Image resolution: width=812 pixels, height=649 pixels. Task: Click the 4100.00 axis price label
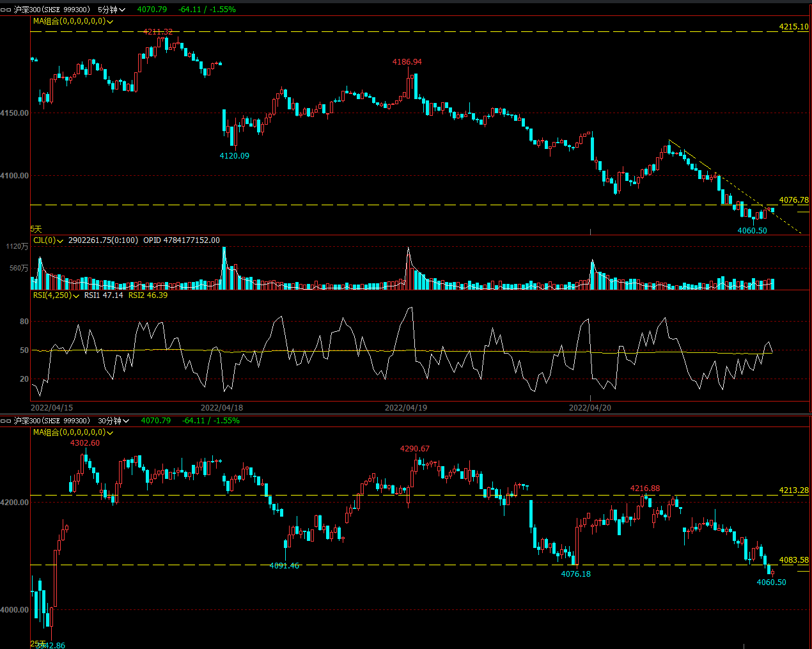(x=15, y=176)
